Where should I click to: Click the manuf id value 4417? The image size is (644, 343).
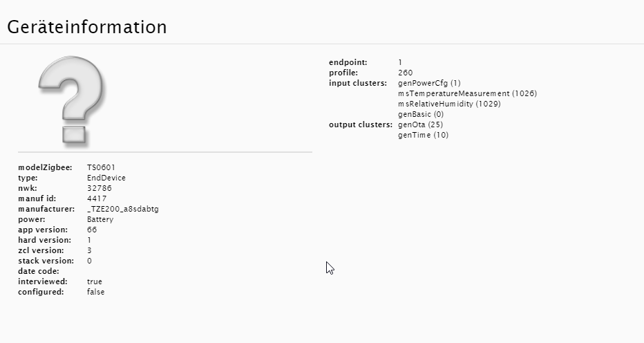(x=97, y=198)
